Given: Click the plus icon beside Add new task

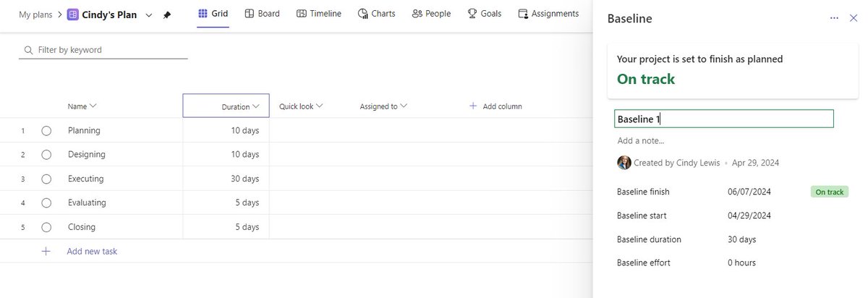Looking at the screenshot, I should click(46, 251).
